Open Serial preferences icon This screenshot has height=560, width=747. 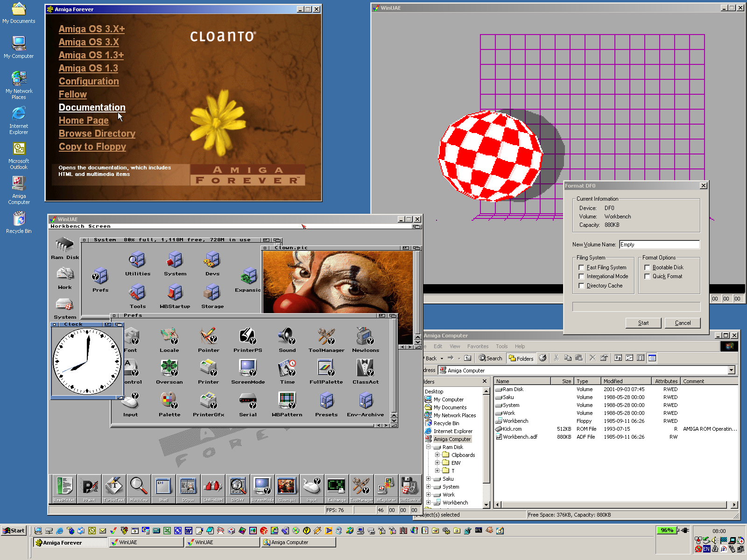tap(248, 405)
